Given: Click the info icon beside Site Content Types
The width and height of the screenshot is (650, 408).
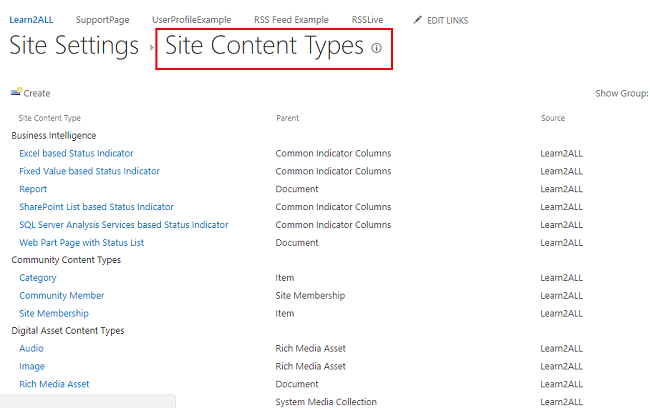Looking at the screenshot, I should [376, 48].
